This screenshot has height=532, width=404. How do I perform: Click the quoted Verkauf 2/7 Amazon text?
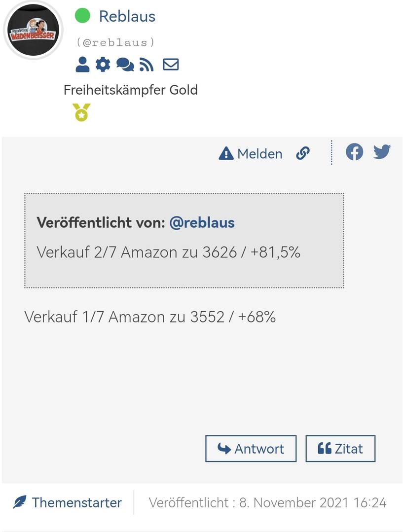pos(168,252)
